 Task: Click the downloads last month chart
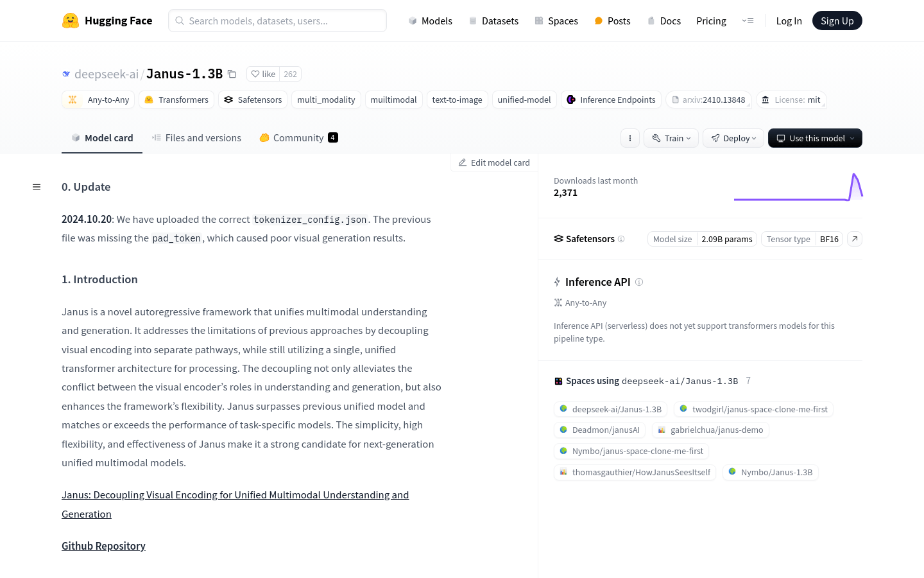point(798,187)
